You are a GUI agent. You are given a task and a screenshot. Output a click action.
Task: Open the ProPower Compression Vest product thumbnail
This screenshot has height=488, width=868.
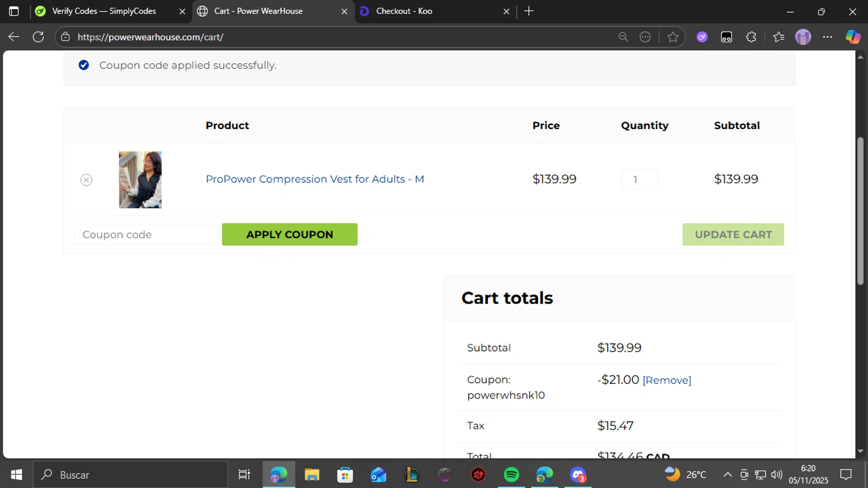pos(140,180)
